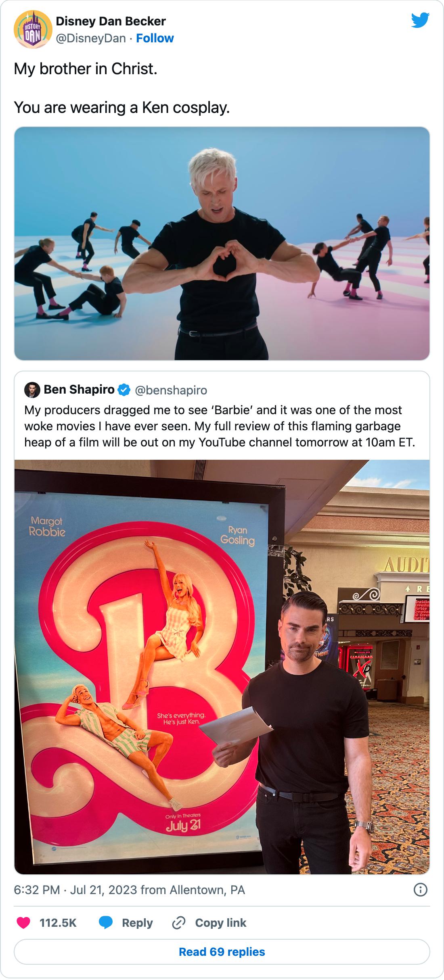444x980 pixels.
Task: View the Barbie poster photo
Action: pos(222,667)
